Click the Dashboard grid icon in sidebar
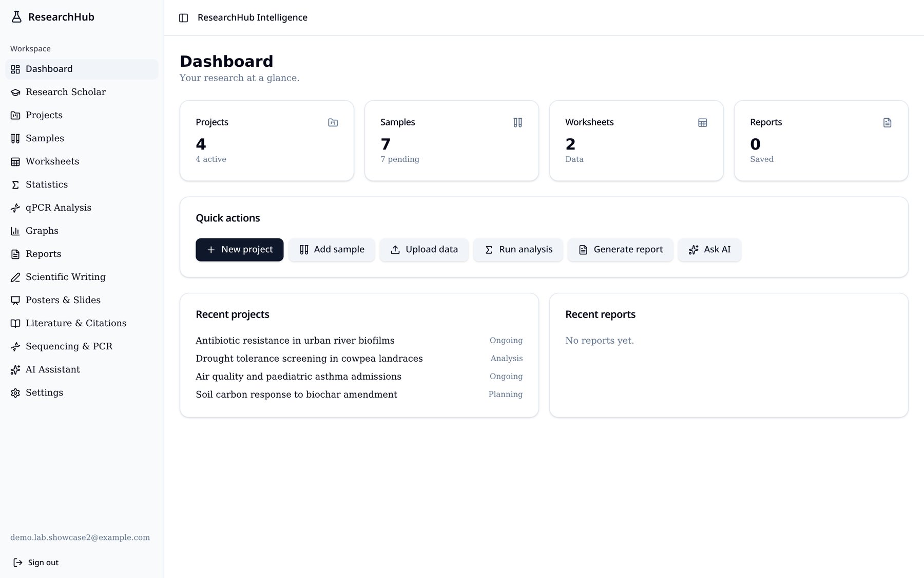The width and height of the screenshot is (924, 578). pos(15,69)
